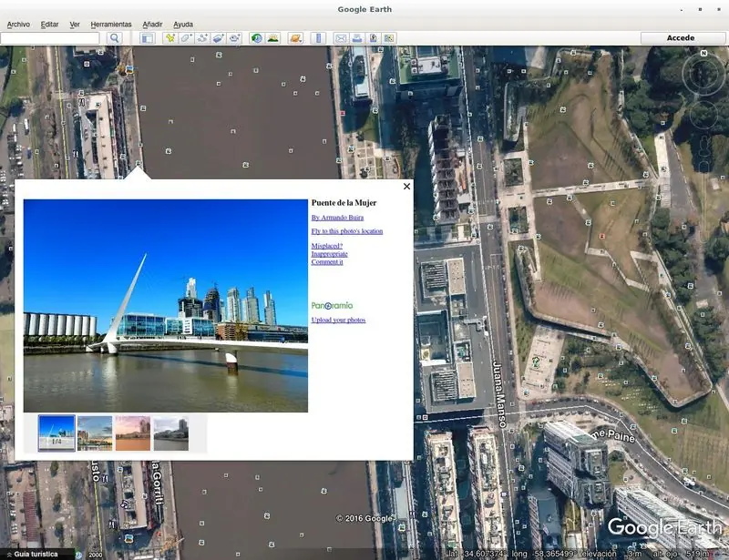Toggle the sidebar panel icon
Image resolution: width=729 pixels, height=560 pixels.
148,38
